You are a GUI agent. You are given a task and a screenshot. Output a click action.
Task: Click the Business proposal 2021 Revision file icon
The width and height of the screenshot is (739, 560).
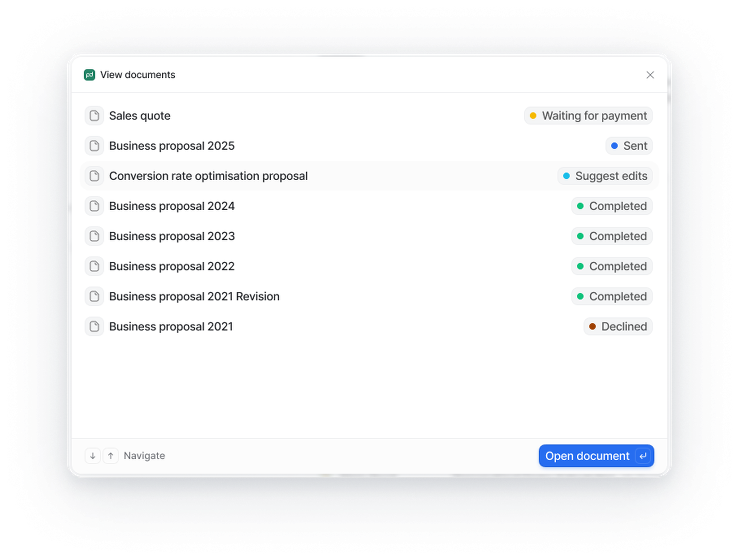pyautogui.click(x=94, y=296)
